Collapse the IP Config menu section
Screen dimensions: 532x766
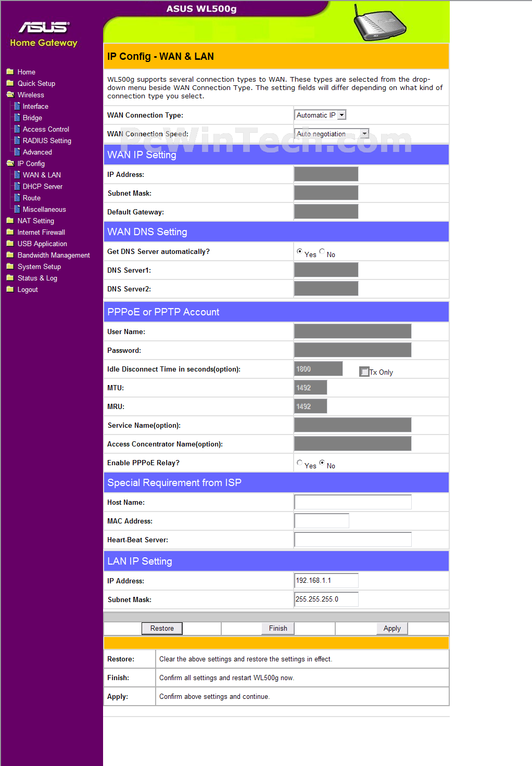[31, 163]
